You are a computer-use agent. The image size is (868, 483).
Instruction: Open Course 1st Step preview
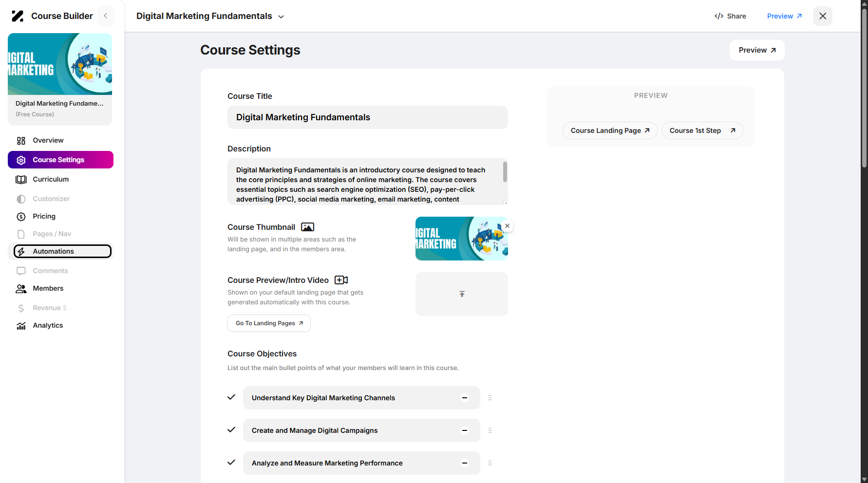click(x=702, y=130)
